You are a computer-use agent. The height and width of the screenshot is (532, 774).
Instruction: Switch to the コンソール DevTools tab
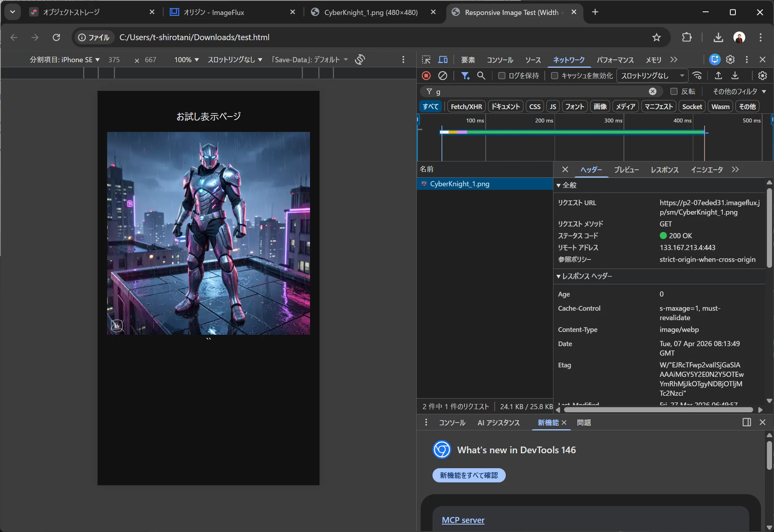coord(500,60)
